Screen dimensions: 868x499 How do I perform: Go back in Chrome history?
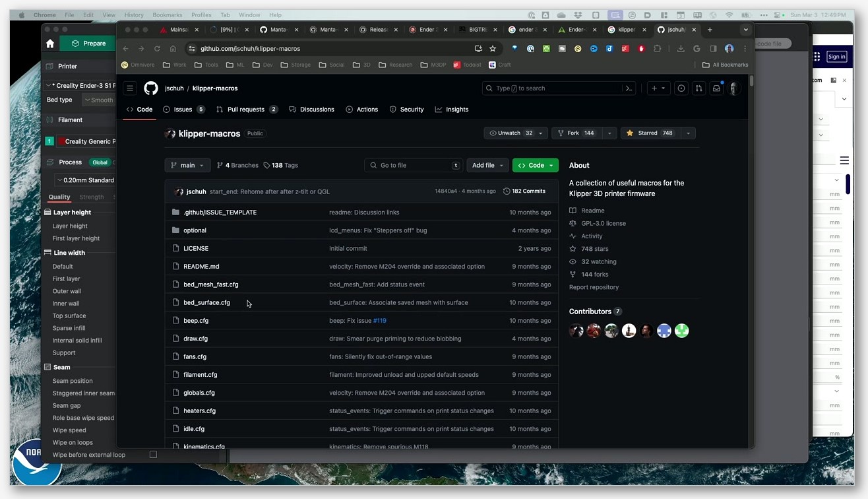pos(125,48)
